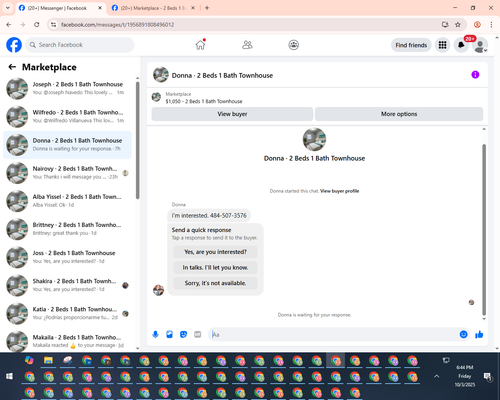Image resolution: width=500 pixels, height=400 pixels.
Task: Click the Find friends button
Action: pyautogui.click(x=411, y=45)
